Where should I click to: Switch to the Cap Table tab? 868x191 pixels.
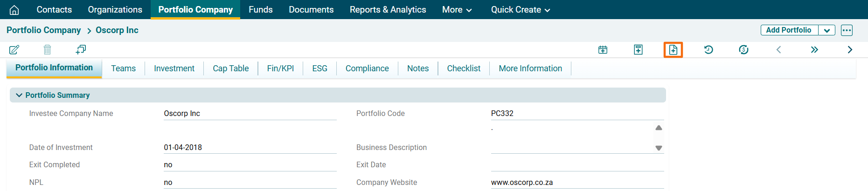(x=230, y=68)
